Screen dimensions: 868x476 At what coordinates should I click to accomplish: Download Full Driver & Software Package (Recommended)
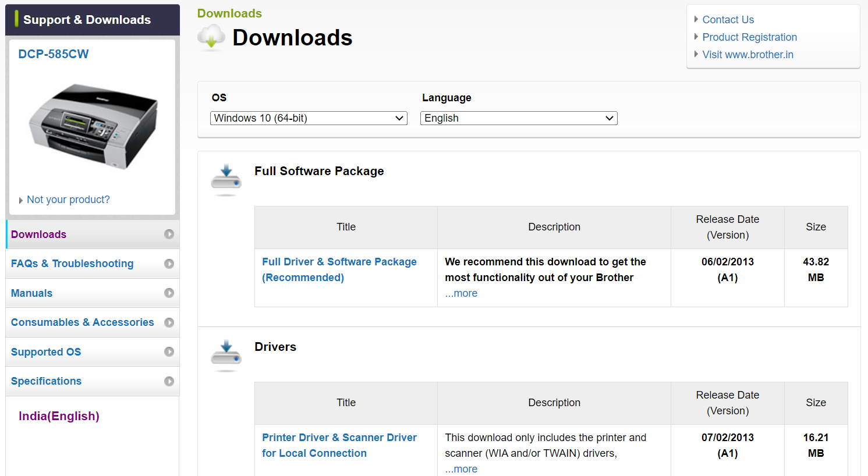coord(339,269)
